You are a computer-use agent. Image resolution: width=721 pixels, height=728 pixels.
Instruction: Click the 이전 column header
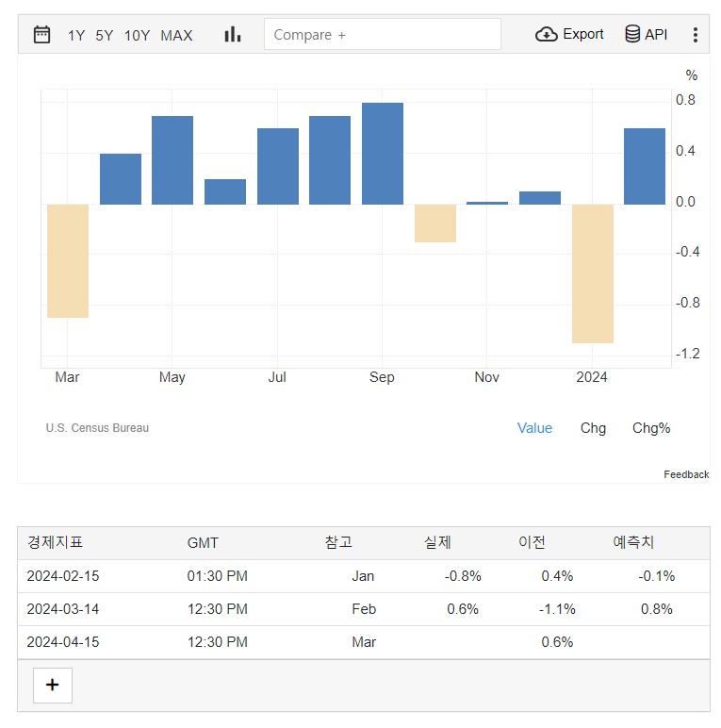tap(532, 542)
